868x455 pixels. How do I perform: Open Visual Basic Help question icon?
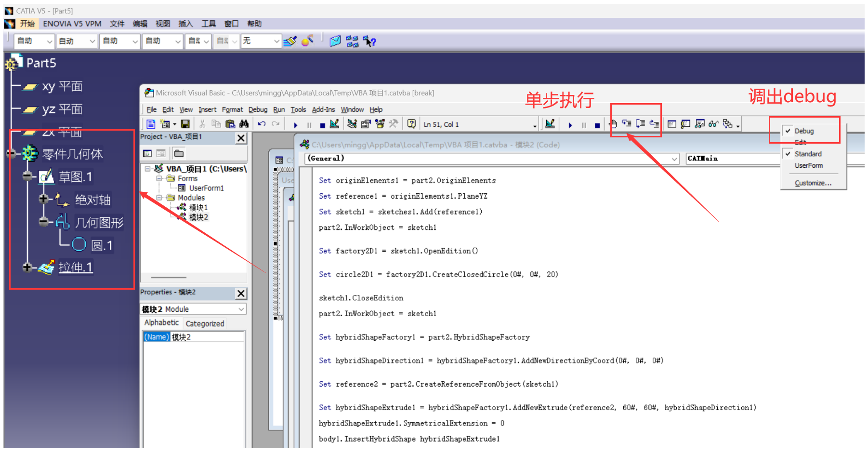[411, 124]
